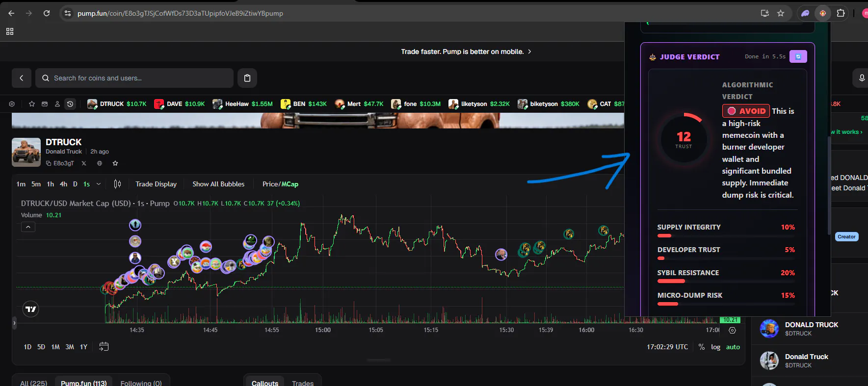Open the apps grid in bookmarks bar
The height and width of the screenshot is (386, 868).
[10, 31]
